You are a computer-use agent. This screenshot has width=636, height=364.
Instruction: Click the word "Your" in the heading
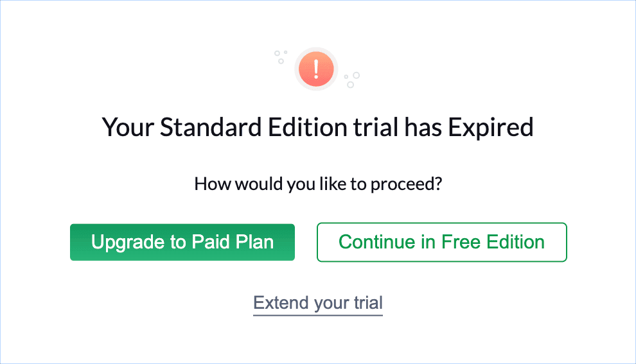coord(128,128)
